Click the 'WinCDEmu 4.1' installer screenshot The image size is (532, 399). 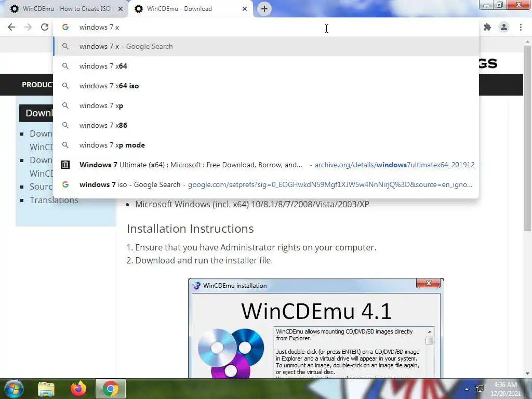[316, 328]
